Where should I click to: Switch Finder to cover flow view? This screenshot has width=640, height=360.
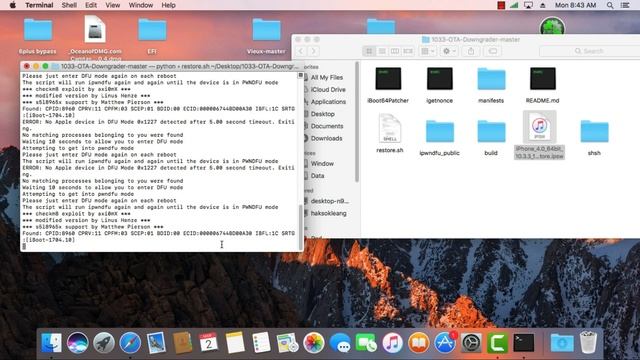[x=408, y=51]
